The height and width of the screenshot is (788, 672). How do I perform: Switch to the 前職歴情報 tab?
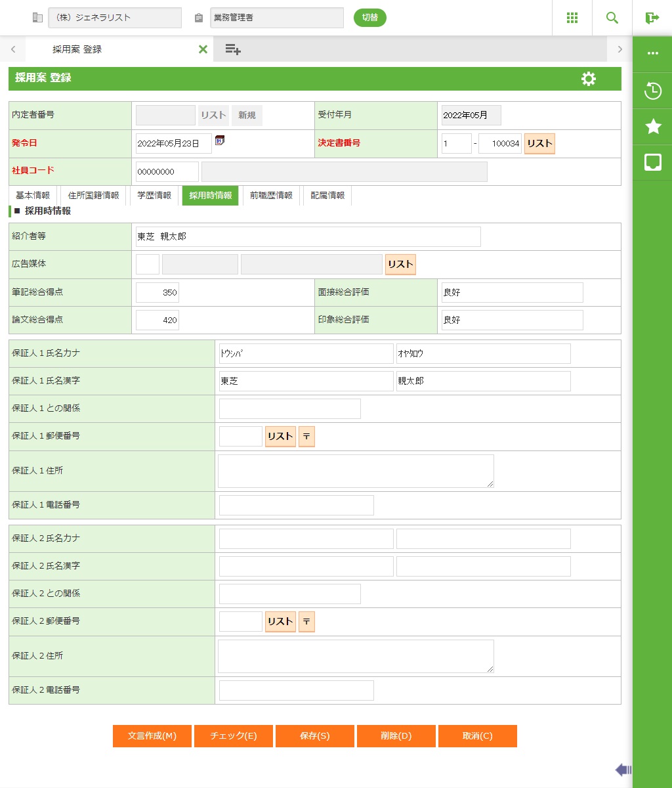(271, 196)
